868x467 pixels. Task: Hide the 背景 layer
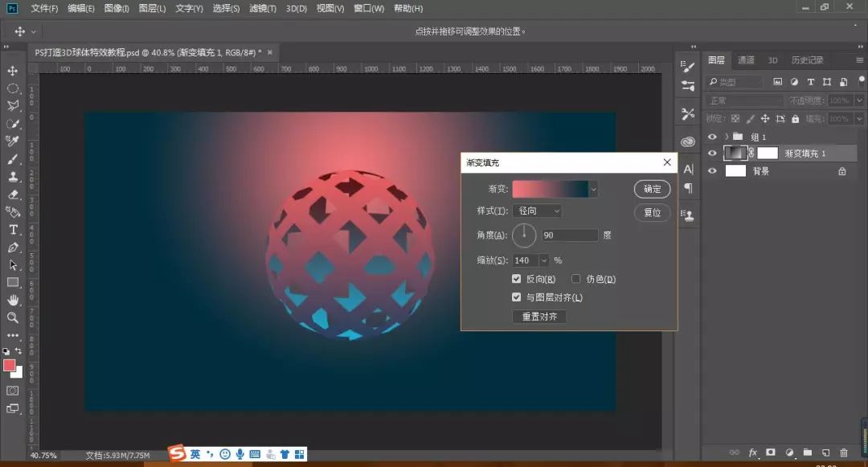coord(712,170)
